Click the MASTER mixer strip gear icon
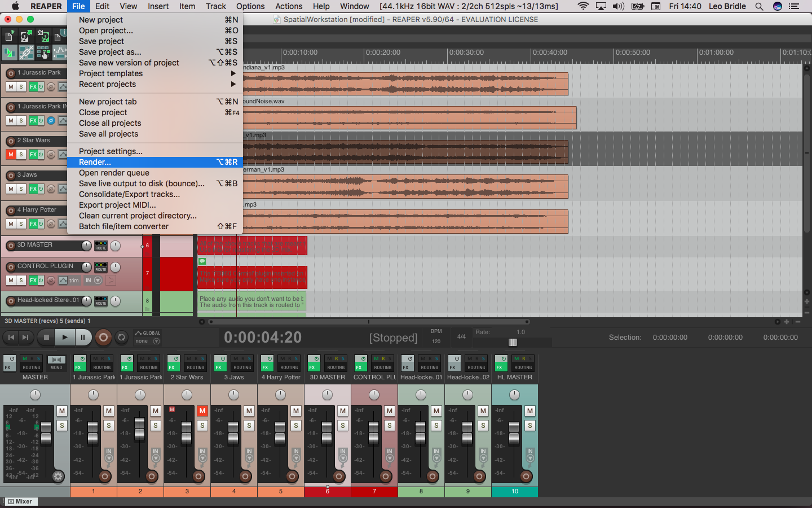The height and width of the screenshot is (508, 812). (58, 476)
